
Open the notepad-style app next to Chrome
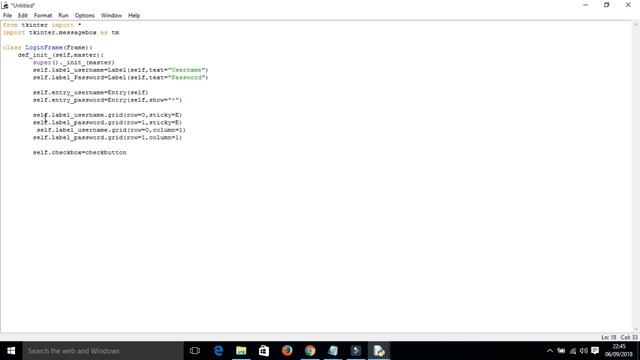pos(333,351)
